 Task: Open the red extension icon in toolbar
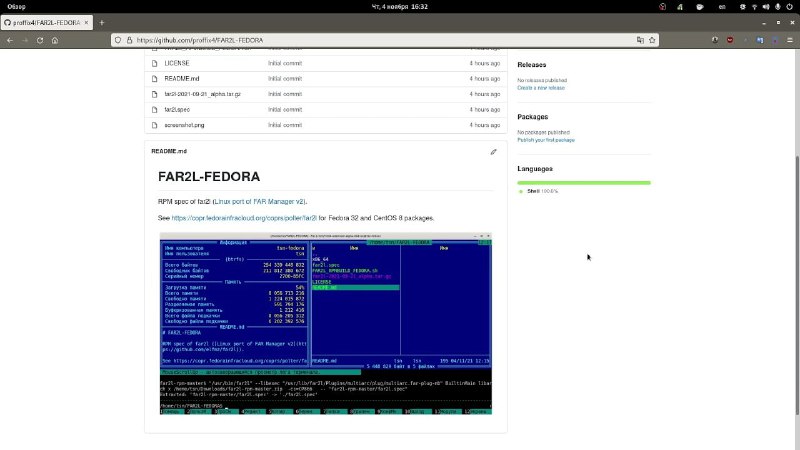730,40
